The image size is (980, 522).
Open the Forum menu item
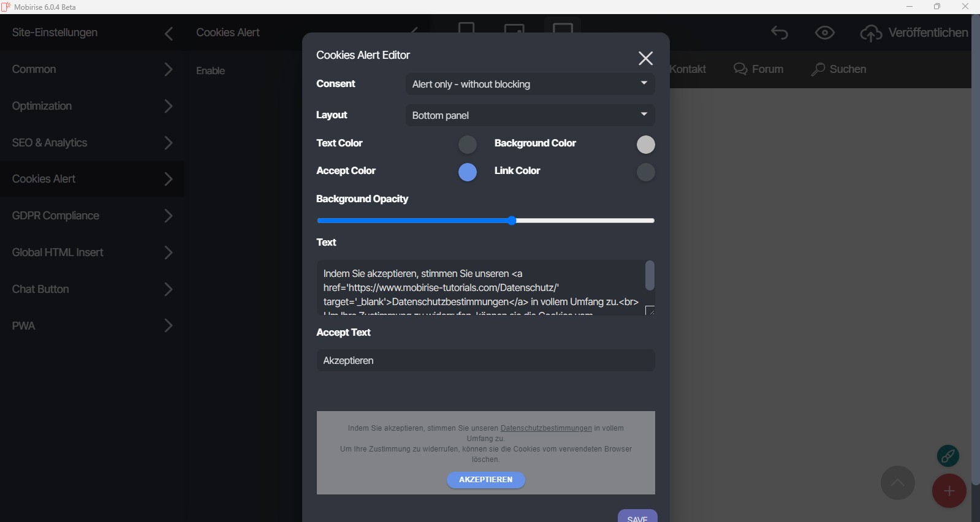coord(759,69)
